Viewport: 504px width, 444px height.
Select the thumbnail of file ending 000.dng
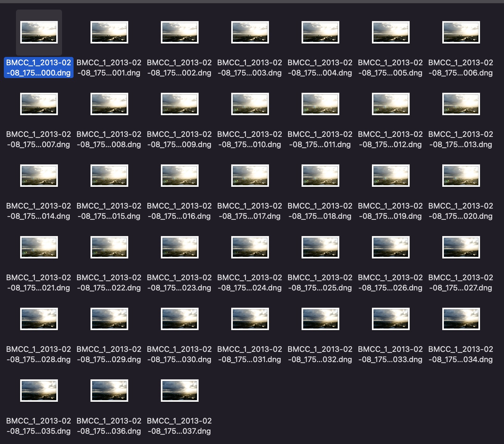click(x=39, y=32)
